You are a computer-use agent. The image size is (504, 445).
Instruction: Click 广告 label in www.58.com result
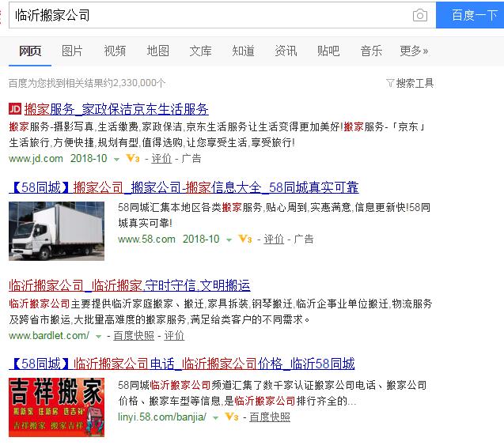(x=304, y=239)
